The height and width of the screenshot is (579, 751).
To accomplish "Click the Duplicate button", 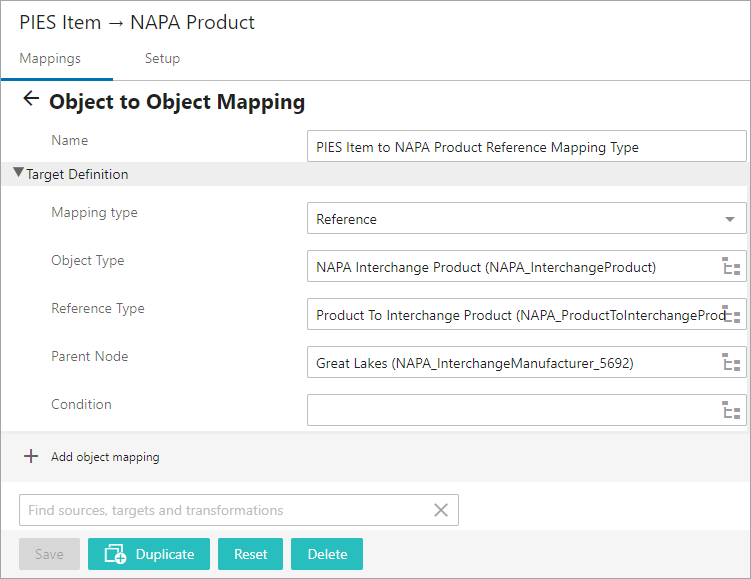I will click(149, 554).
